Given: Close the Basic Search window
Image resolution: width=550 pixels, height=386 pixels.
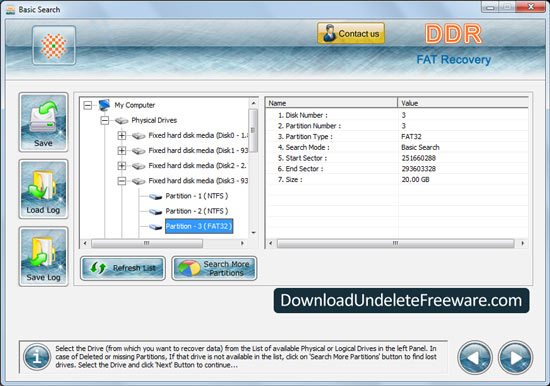Looking at the screenshot, I should click(x=531, y=7).
